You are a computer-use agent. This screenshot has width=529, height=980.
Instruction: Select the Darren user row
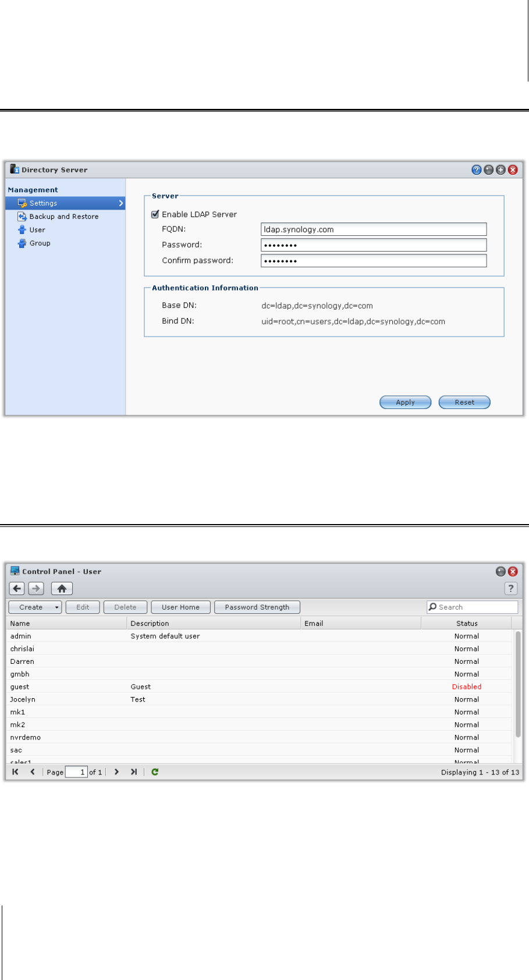(260, 661)
